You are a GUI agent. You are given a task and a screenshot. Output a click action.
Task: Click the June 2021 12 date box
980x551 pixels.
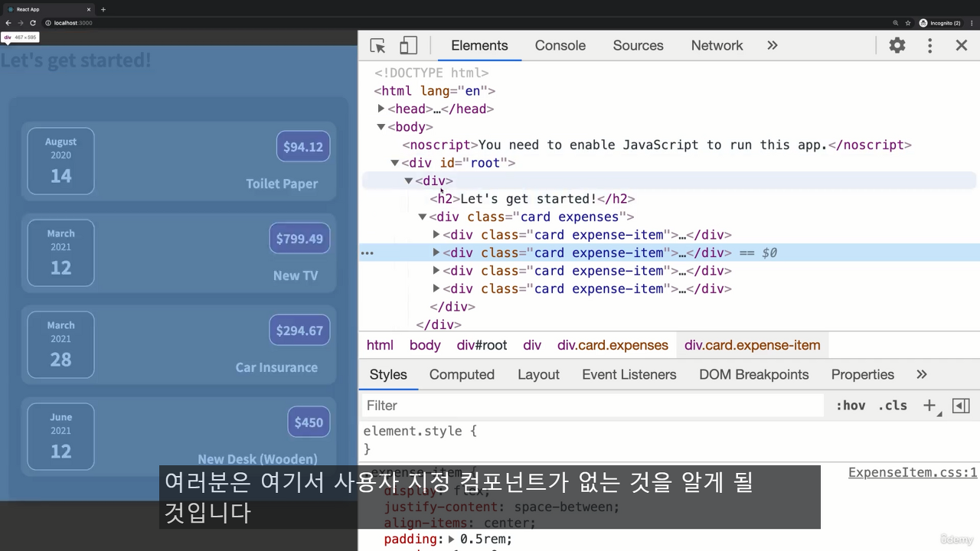60,436
